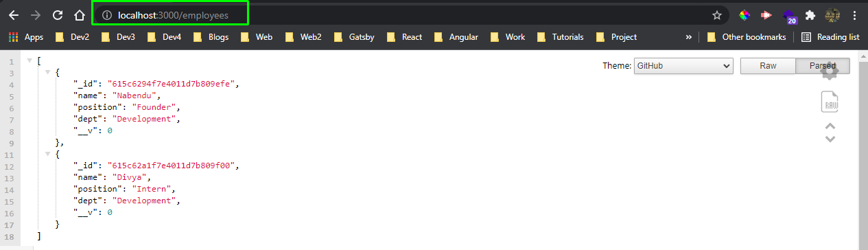The width and height of the screenshot is (868, 250).
Task: Open JSON viewer settings gear
Action: click(x=830, y=71)
